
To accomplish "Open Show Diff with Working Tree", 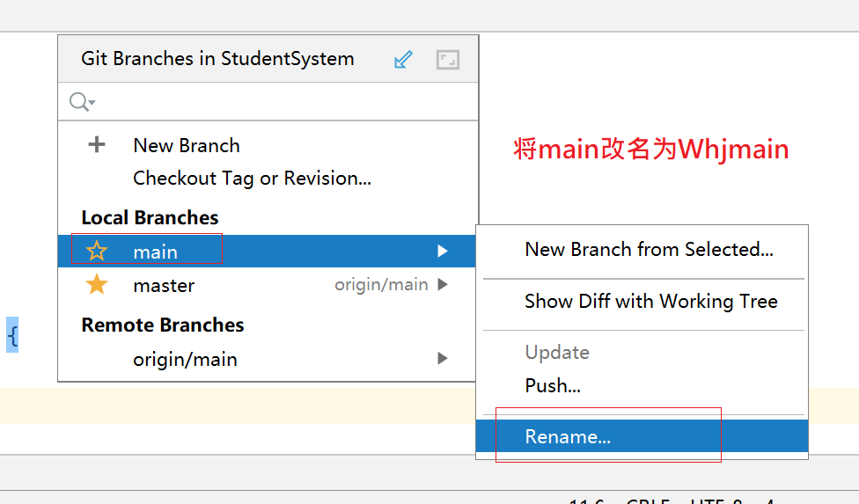I will tap(650, 302).
